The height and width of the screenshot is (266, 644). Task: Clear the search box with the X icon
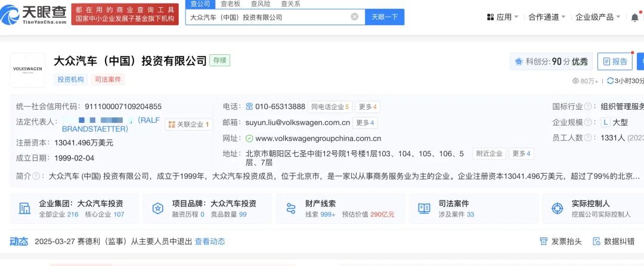click(354, 17)
